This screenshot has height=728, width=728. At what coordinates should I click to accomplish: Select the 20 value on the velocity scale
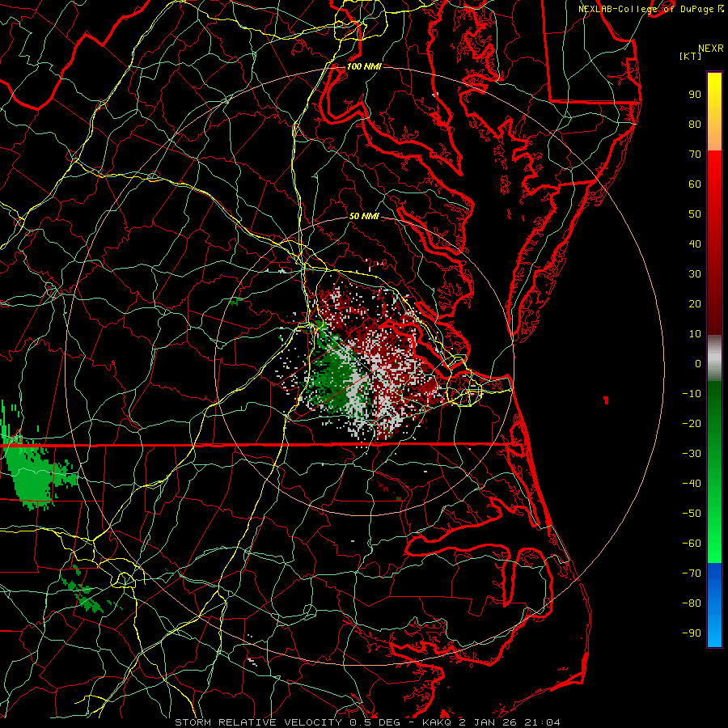695,303
